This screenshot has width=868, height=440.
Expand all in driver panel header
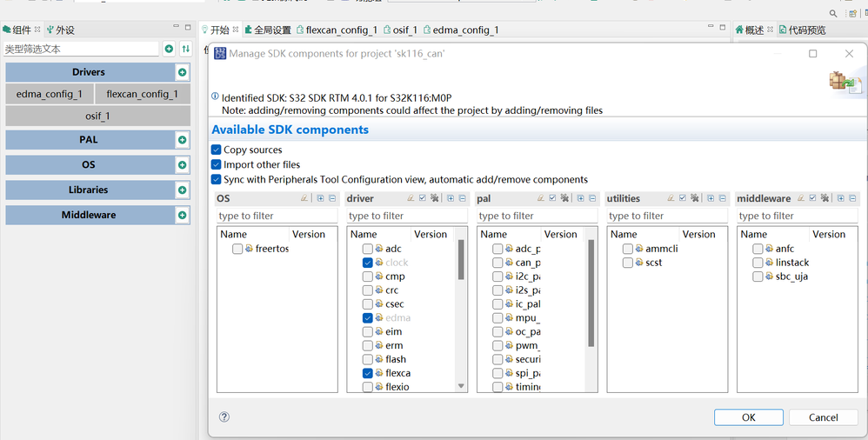click(451, 197)
